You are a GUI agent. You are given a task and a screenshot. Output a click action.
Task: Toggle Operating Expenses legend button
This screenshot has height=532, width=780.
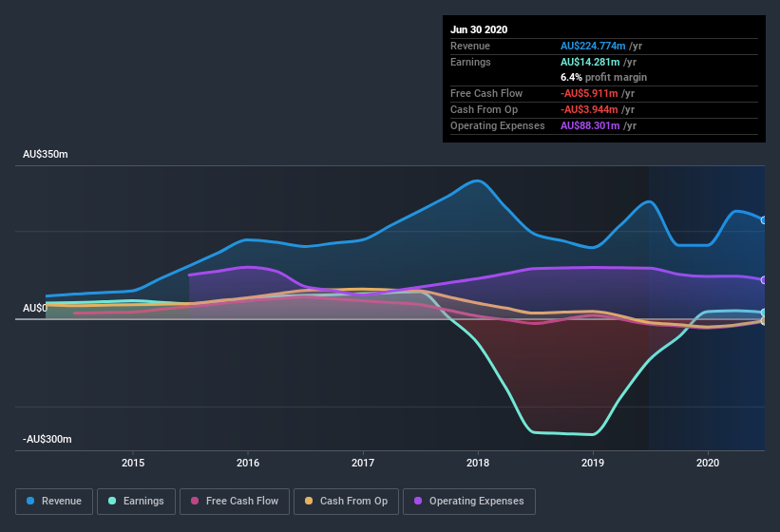tap(468, 501)
